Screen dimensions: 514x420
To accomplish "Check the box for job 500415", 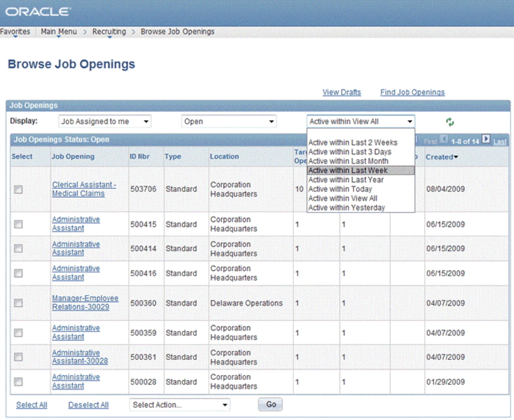I will 18,224.
